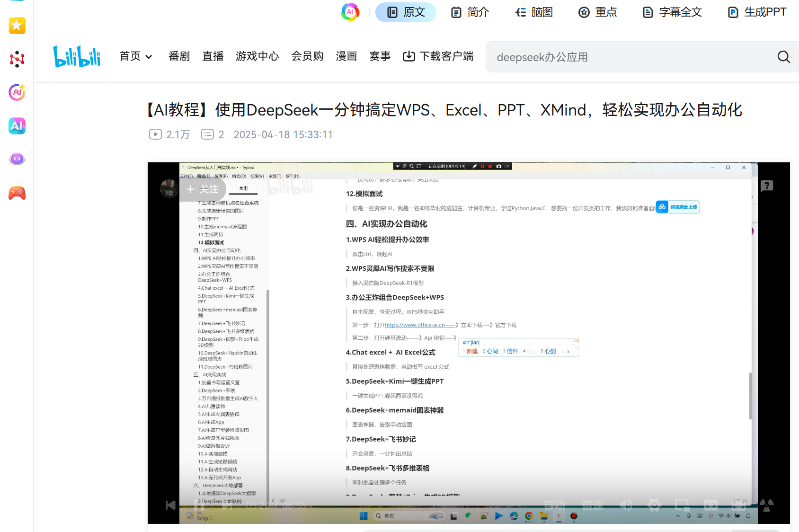This screenshot has height=532, width=799.
Task: Switch to the 简介 tab
Action: click(470, 12)
